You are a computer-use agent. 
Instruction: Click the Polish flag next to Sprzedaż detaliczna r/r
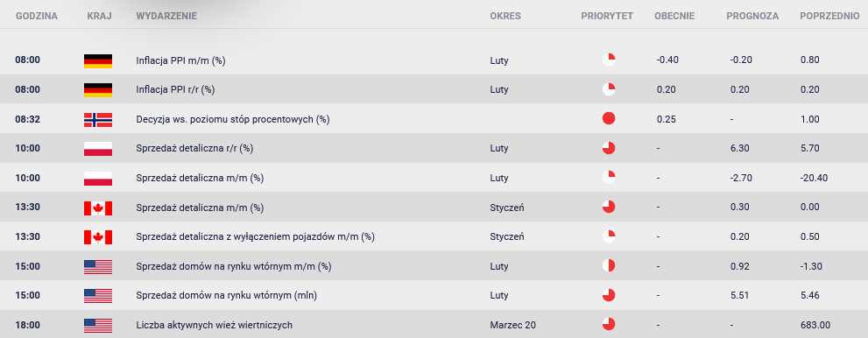point(98,149)
